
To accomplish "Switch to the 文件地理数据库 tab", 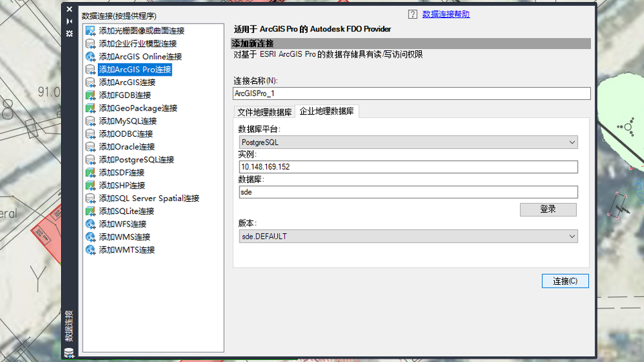I will pyautogui.click(x=264, y=112).
